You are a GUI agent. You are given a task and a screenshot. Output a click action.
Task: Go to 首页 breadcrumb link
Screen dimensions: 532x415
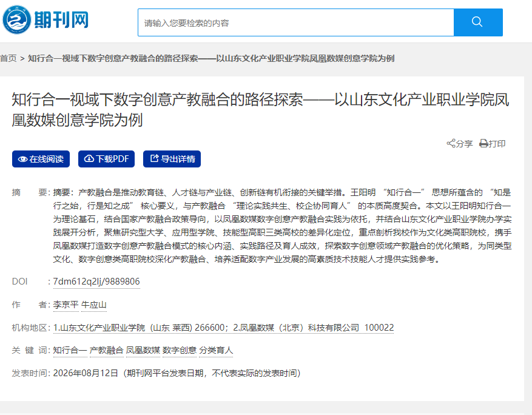click(8, 58)
